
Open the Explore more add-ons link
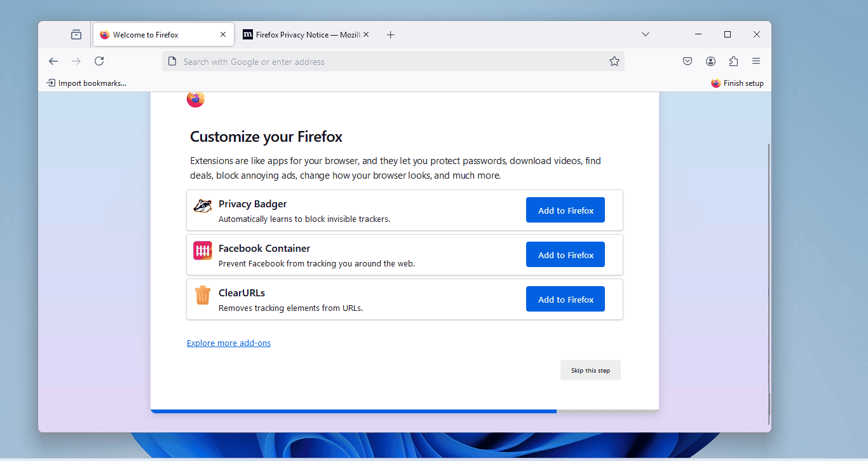[229, 343]
